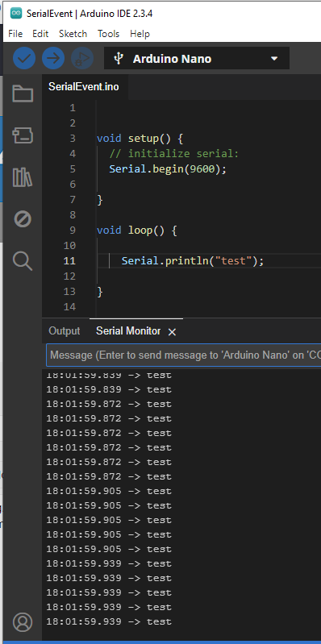Image resolution: width=321 pixels, height=644 pixels.
Task: Open the File menu
Action: [15, 34]
